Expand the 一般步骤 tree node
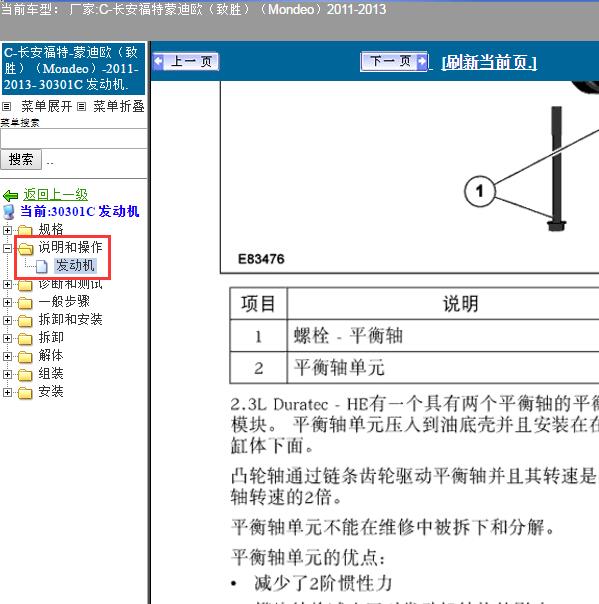The image size is (599, 604). coord(7,302)
